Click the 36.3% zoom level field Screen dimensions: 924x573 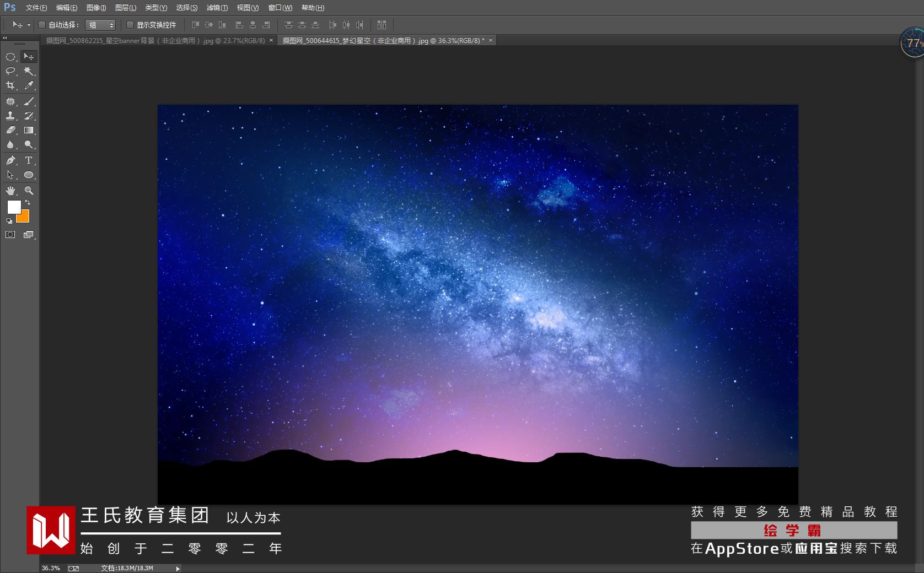point(51,568)
